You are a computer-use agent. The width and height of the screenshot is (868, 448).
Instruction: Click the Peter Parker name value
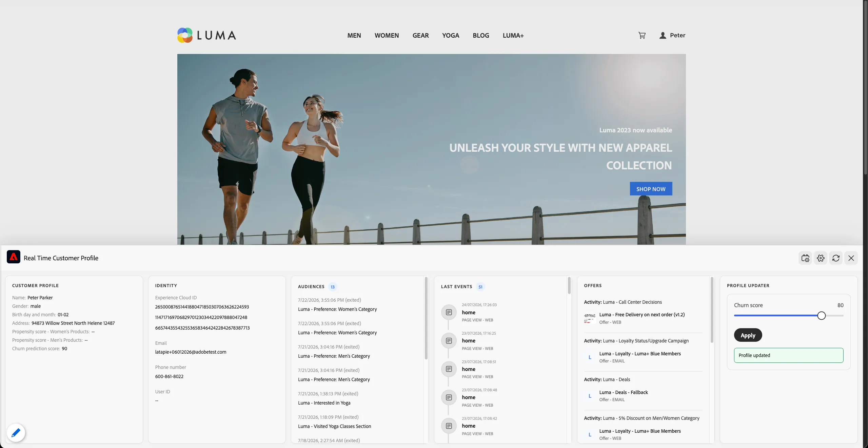40,298
